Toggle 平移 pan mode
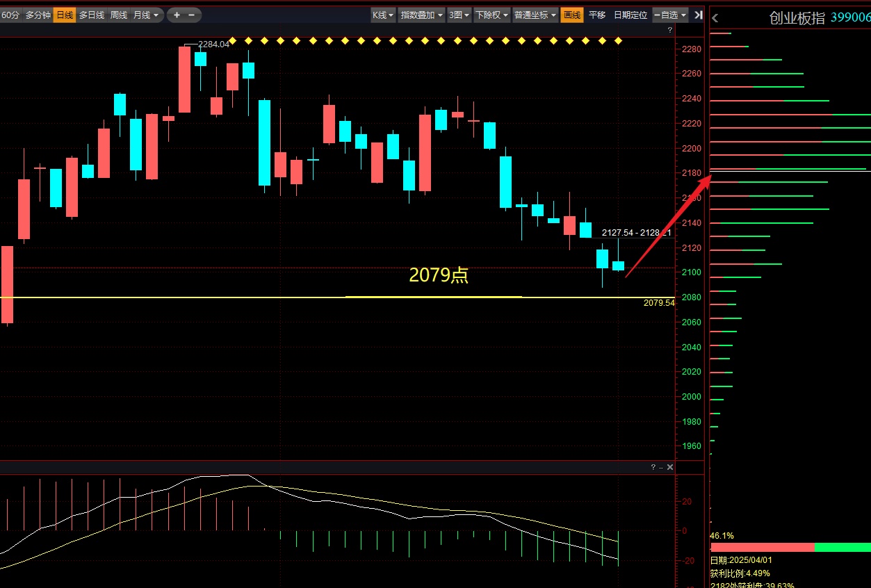 click(x=597, y=15)
